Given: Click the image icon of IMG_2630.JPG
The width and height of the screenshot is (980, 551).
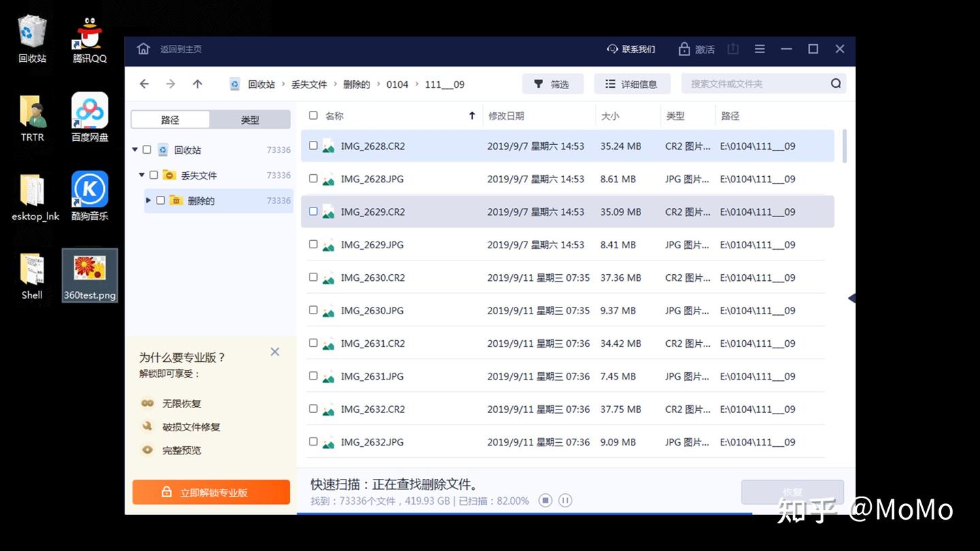Looking at the screenshot, I should (x=329, y=311).
